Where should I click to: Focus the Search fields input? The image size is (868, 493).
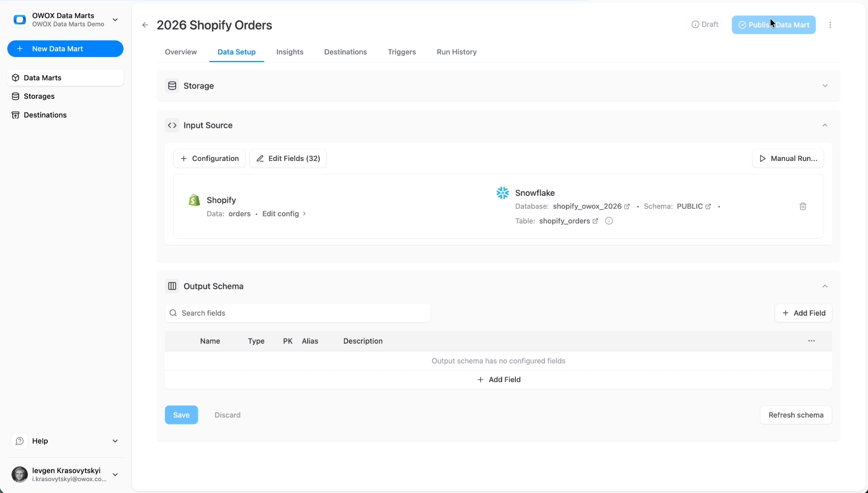click(297, 313)
